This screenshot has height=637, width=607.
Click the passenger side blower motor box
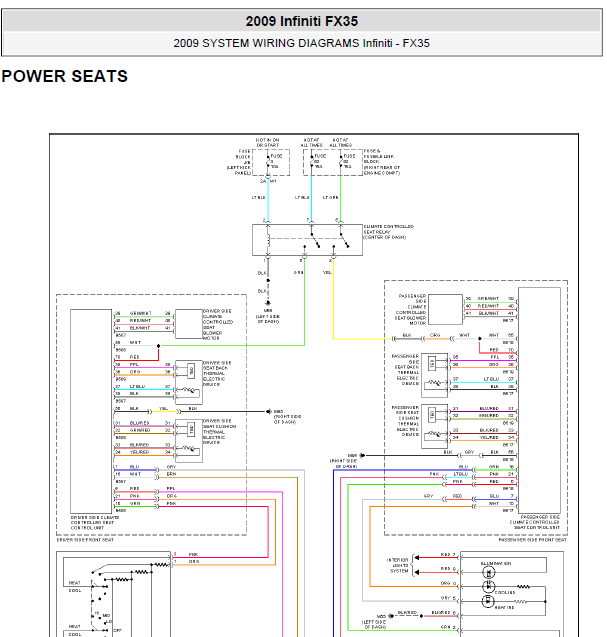pyautogui.click(x=445, y=309)
